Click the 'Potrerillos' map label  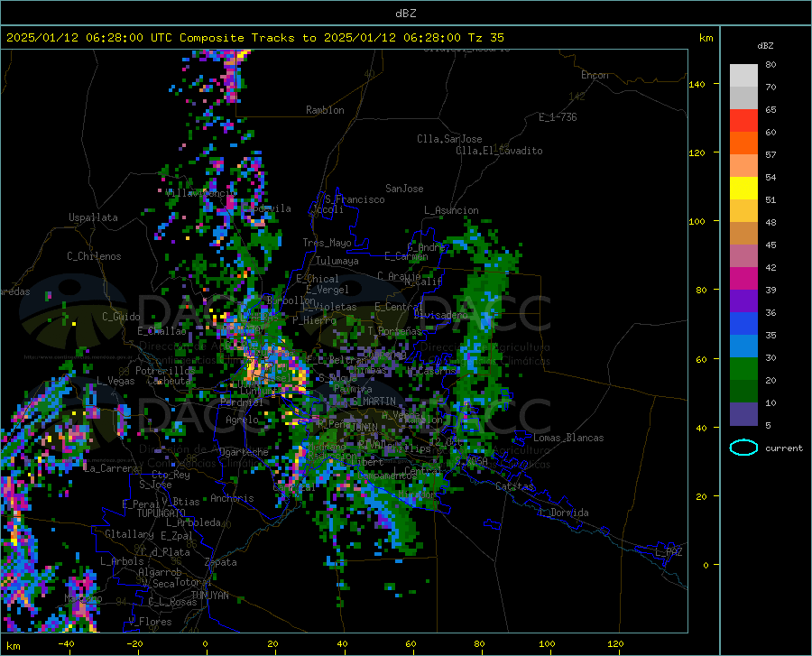tap(165, 371)
